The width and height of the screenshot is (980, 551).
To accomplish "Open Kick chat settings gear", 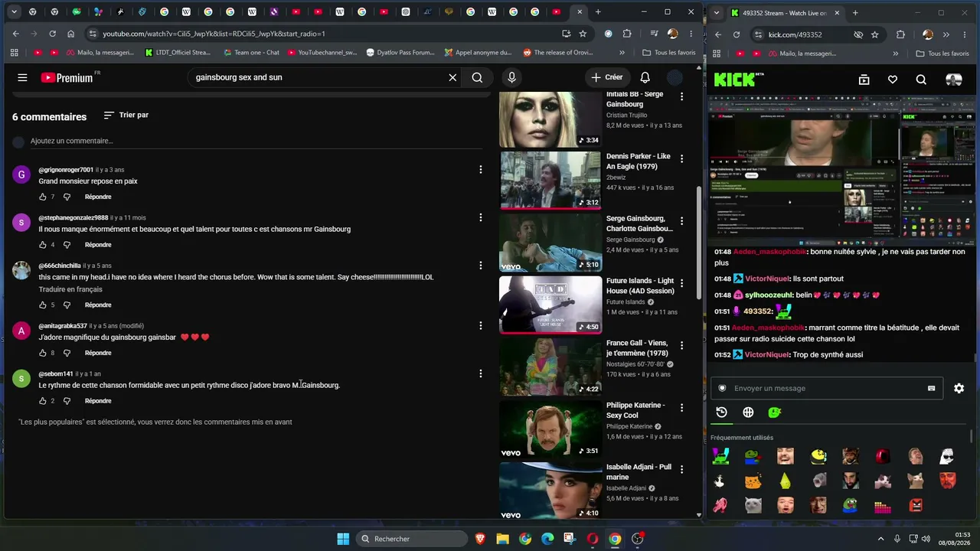I will pyautogui.click(x=959, y=388).
